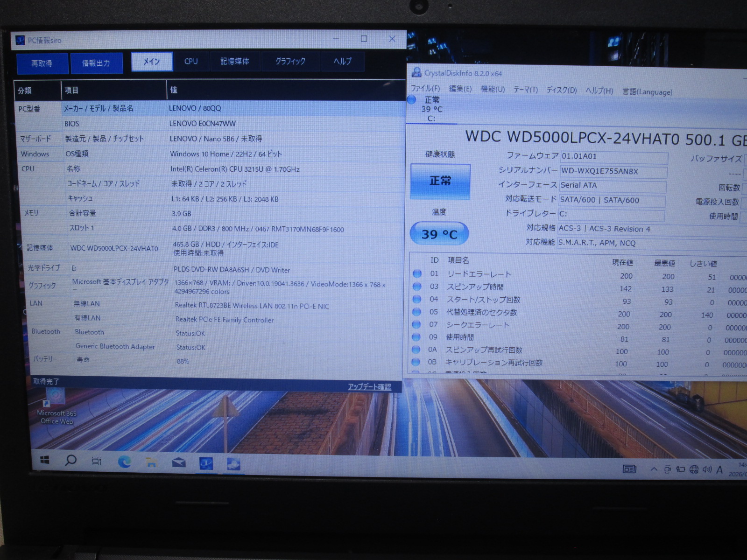The image size is (747, 560).
Task: Open the テーマ(T) menu
Action: (526, 90)
